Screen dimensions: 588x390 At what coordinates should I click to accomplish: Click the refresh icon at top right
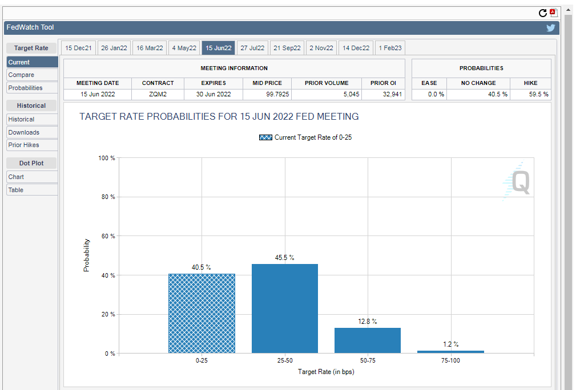(543, 13)
